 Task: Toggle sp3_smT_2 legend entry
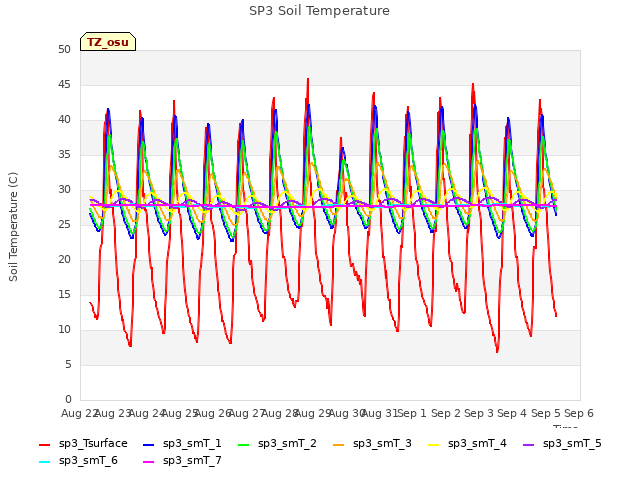point(277,444)
